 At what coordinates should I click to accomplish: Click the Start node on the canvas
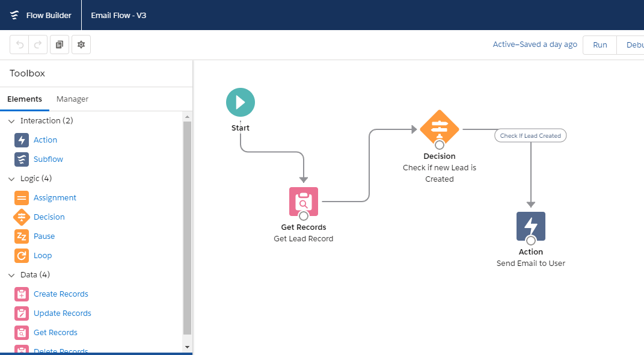240,102
